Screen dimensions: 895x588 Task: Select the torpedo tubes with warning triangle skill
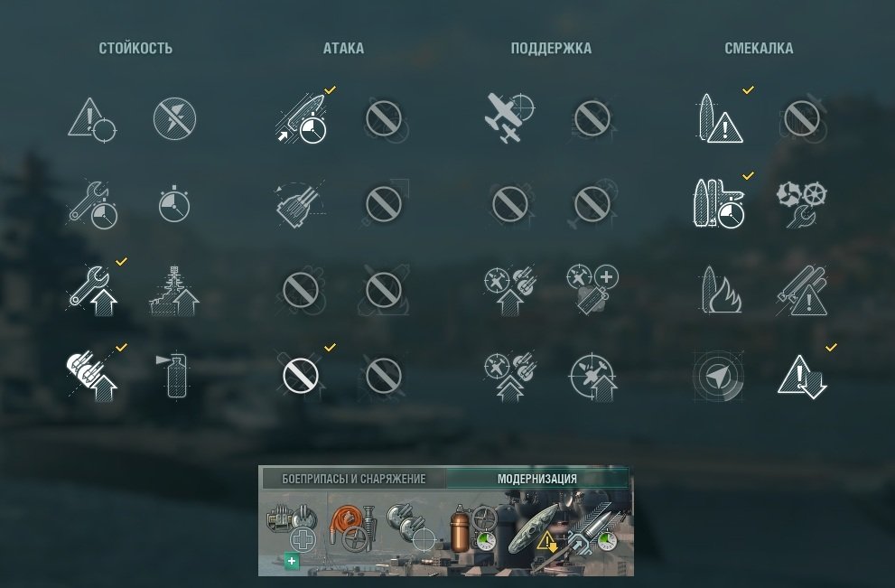tap(801, 290)
